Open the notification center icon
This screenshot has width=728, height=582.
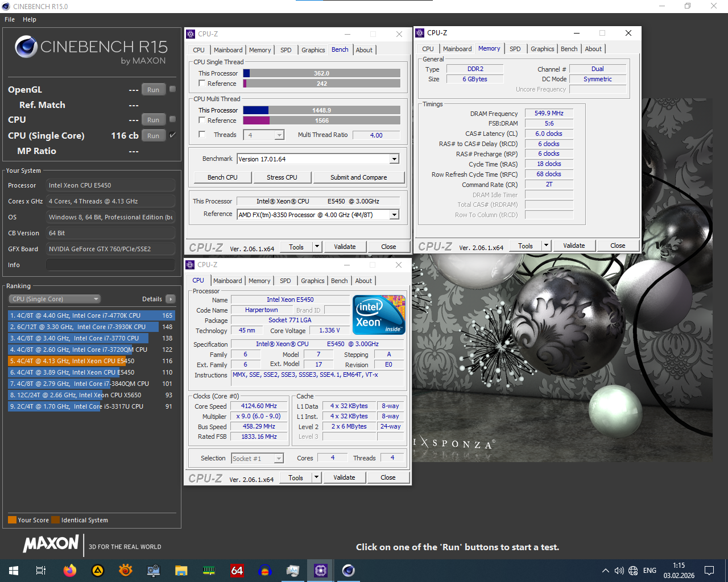coord(709,571)
